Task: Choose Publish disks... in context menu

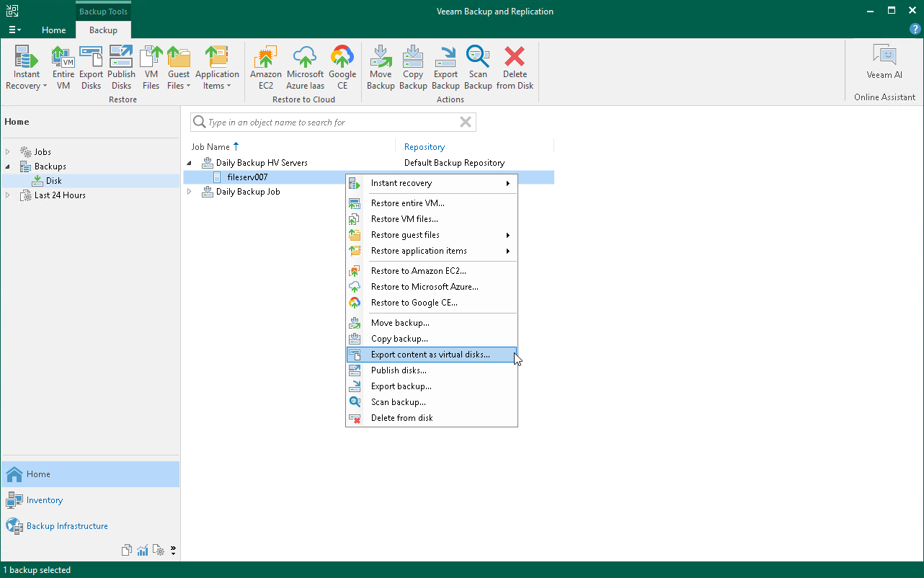Action: pos(432,370)
